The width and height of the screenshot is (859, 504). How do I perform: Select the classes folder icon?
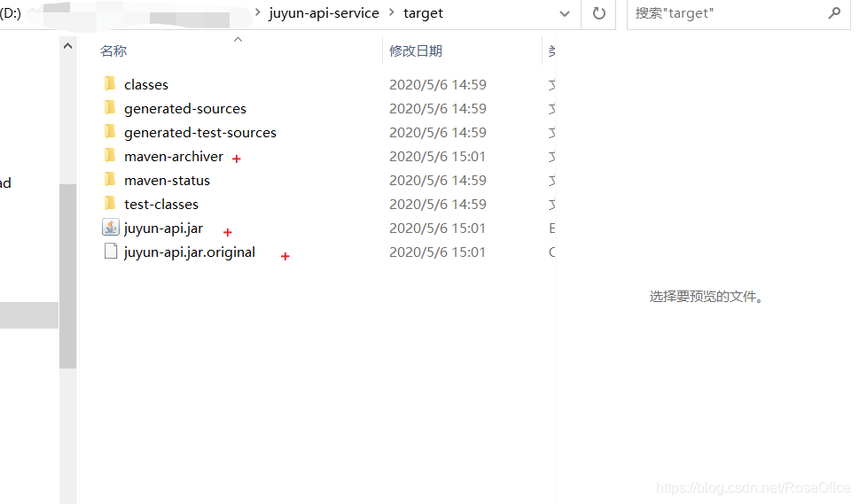click(110, 84)
